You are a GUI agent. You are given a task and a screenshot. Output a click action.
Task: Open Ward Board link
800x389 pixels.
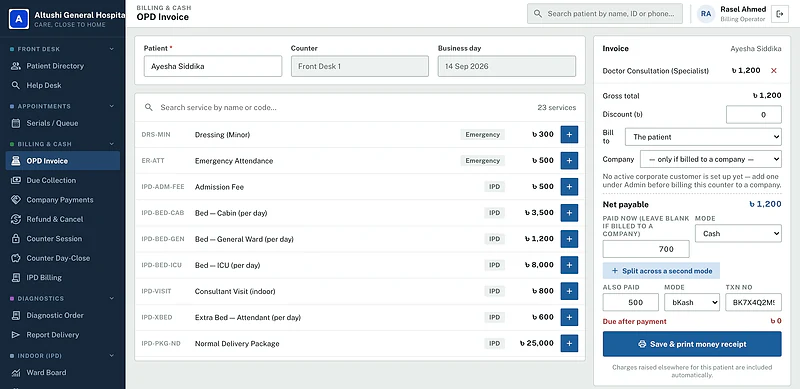[63, 372]
